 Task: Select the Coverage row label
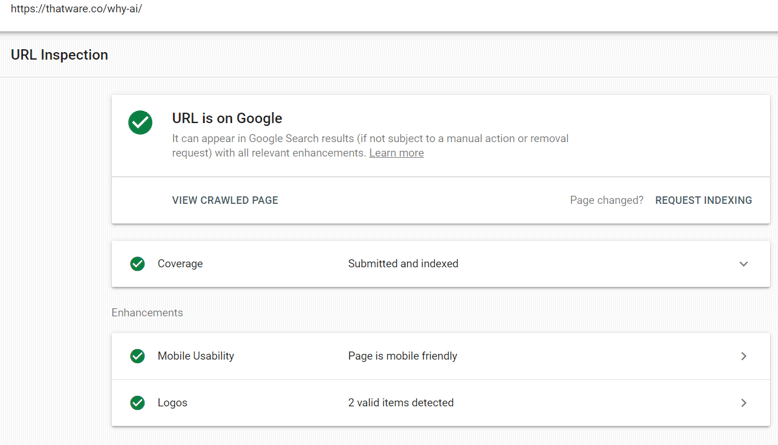click(180, 264)
